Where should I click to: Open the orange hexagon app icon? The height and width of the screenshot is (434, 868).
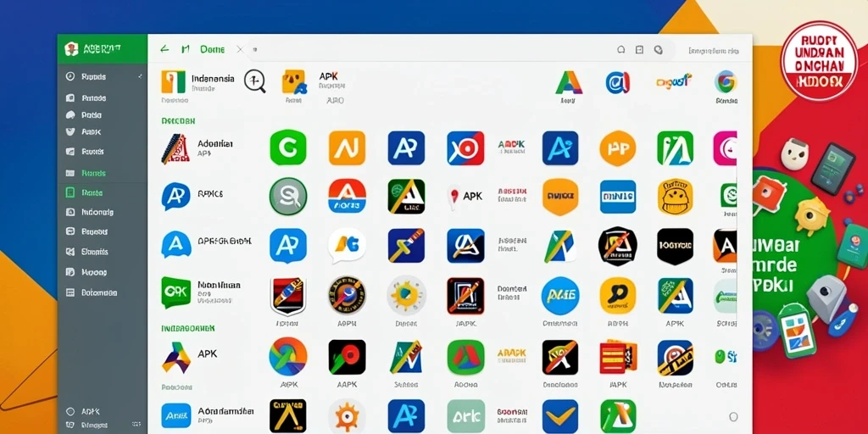coord(560,197)
